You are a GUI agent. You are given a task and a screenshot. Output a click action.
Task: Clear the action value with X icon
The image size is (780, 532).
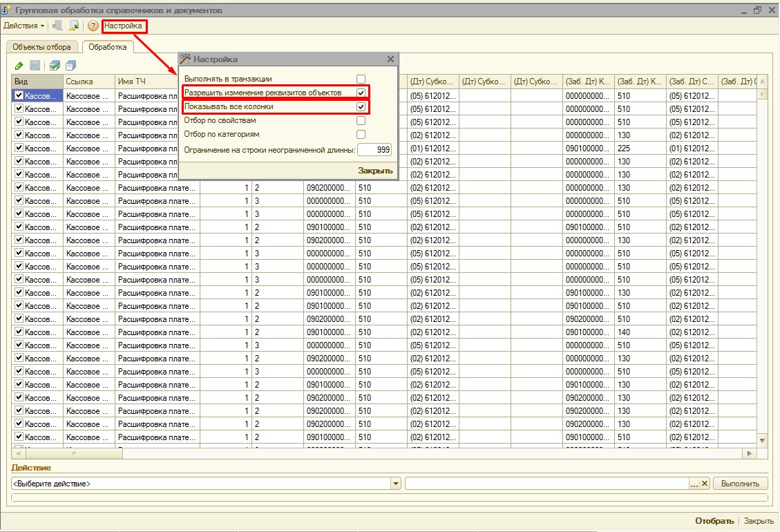705,484
